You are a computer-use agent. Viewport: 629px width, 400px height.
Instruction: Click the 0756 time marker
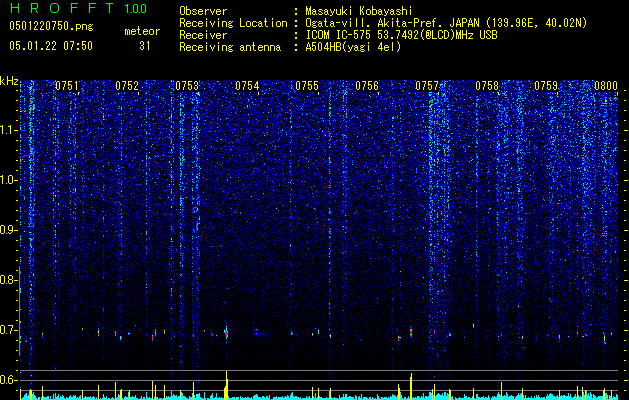coord(367,86)
